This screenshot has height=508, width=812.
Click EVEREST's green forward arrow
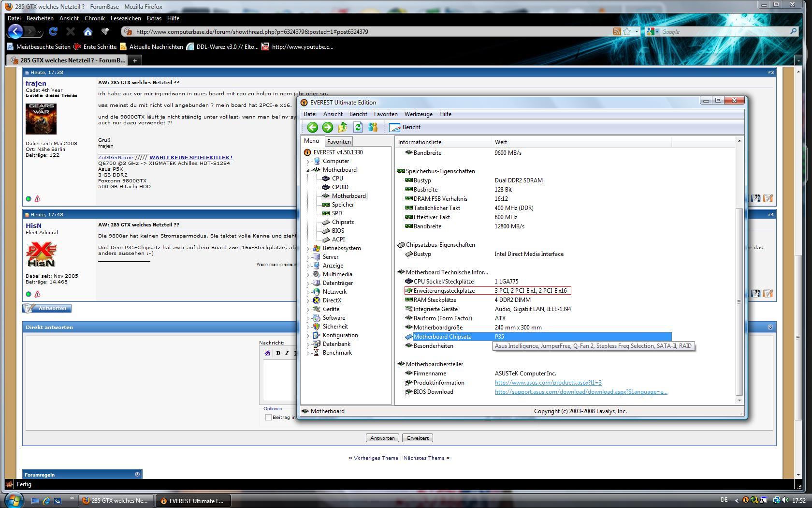(x=328, y=127)
